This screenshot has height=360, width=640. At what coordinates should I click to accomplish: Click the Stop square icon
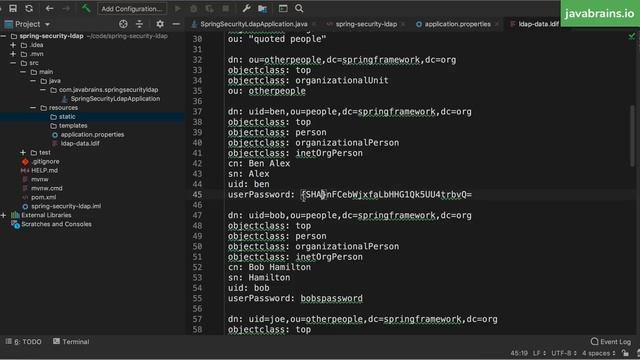click(225, 9)
